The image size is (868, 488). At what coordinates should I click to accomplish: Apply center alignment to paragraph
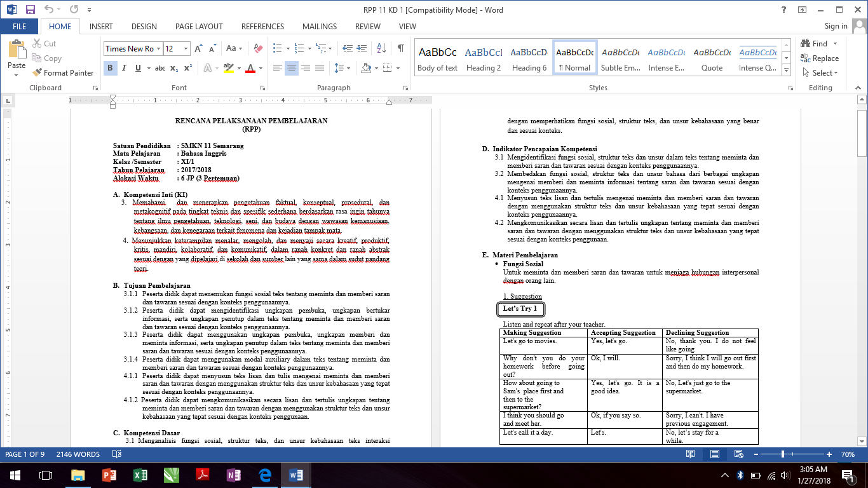(x=291, y=67)
